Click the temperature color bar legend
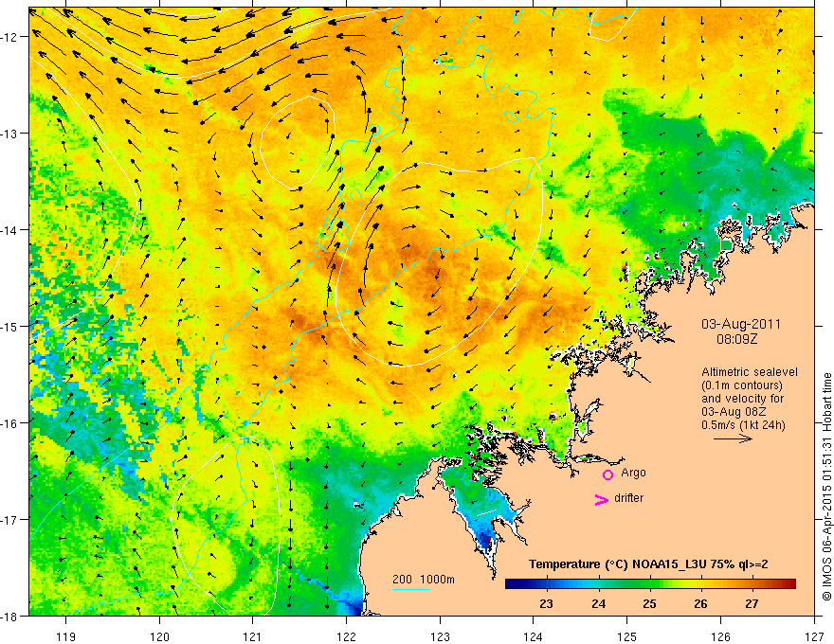Viewport: 834px width, 644px height. point(650,584)
